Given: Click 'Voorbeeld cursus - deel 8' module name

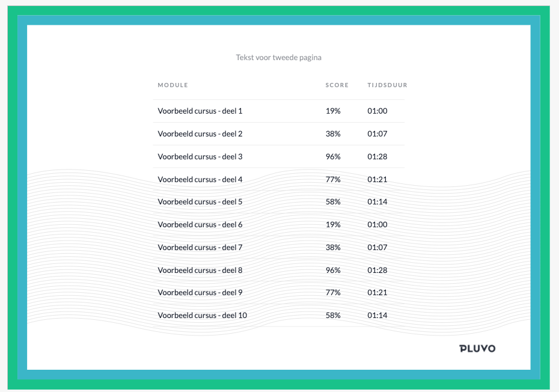Looking at the screenshot, I should pos(200,271).
